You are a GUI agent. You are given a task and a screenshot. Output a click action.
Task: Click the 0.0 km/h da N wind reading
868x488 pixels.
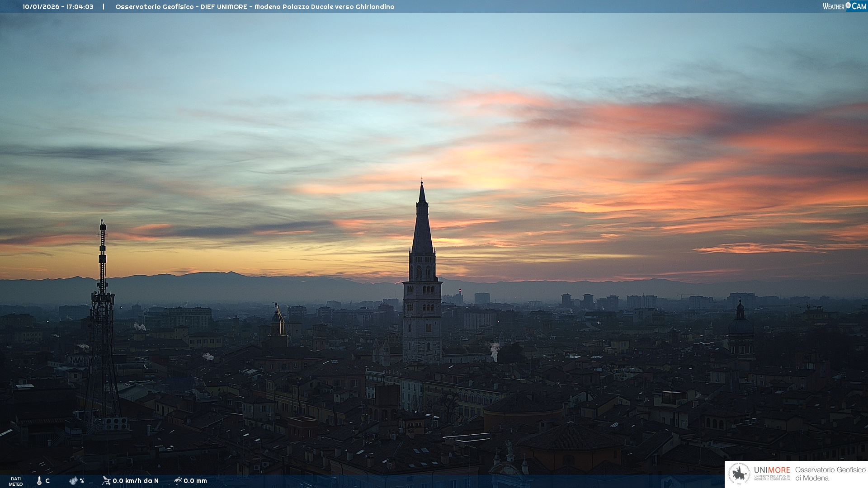[136, 481]
